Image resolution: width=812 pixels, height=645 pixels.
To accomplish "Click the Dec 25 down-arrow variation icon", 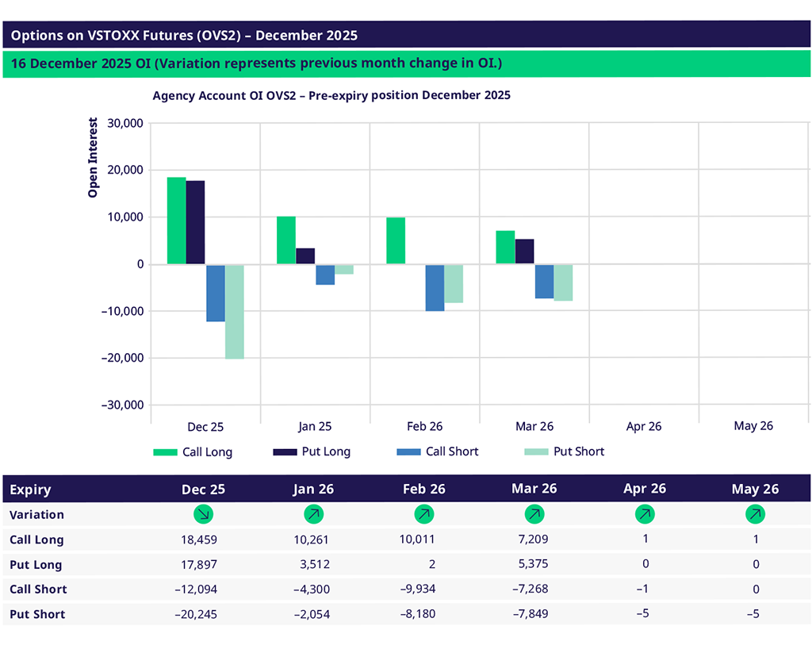I will click(x=203, y=514).
